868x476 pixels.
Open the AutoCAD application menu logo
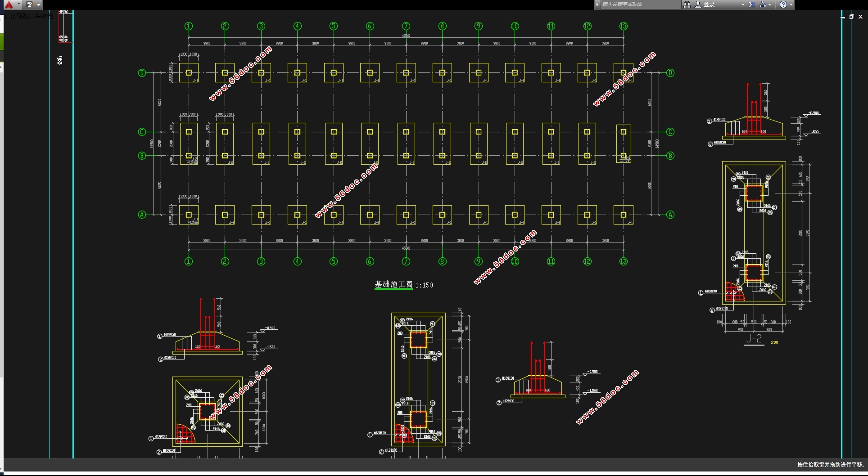(x=9, y=4)
